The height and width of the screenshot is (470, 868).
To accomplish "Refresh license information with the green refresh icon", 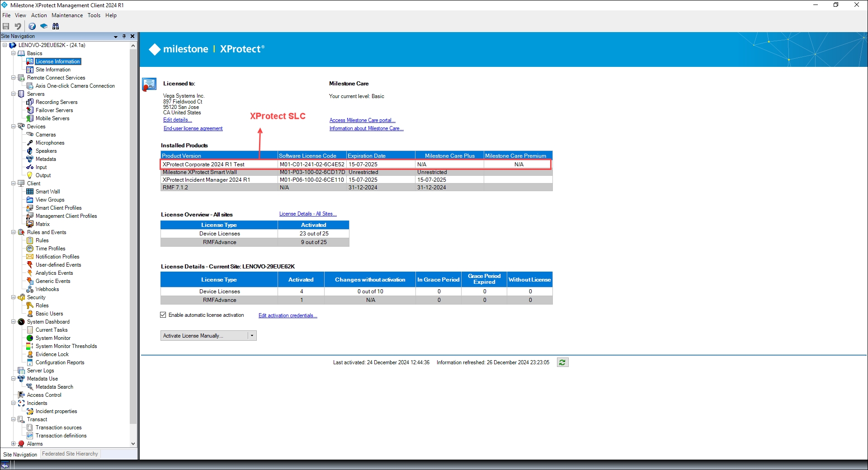I will pos(562,362).
